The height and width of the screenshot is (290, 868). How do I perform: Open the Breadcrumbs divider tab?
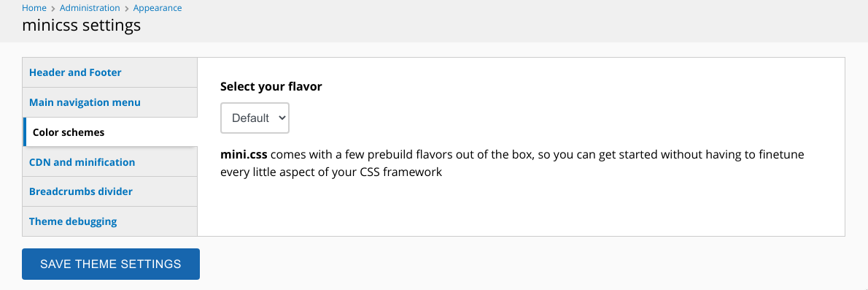click(109, 191)
